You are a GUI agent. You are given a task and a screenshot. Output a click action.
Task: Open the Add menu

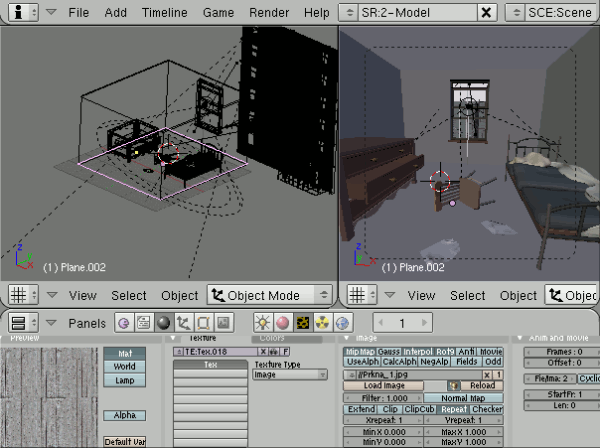point(116,13)
